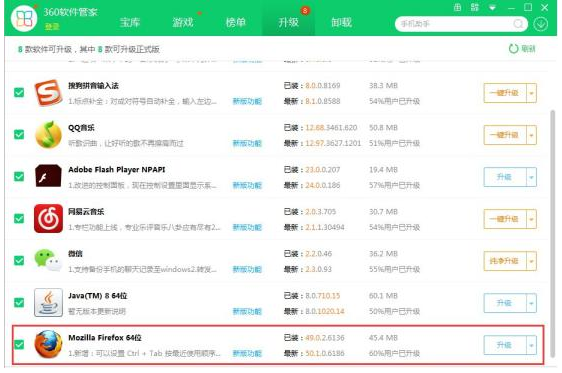562x373 pixels.
Task: Click the search magnifier icon
Action: (518, 24)
